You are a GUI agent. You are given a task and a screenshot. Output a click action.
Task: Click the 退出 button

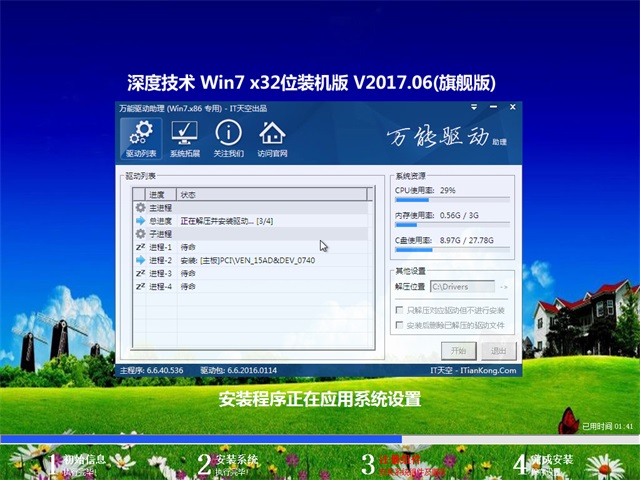point(498,351)
